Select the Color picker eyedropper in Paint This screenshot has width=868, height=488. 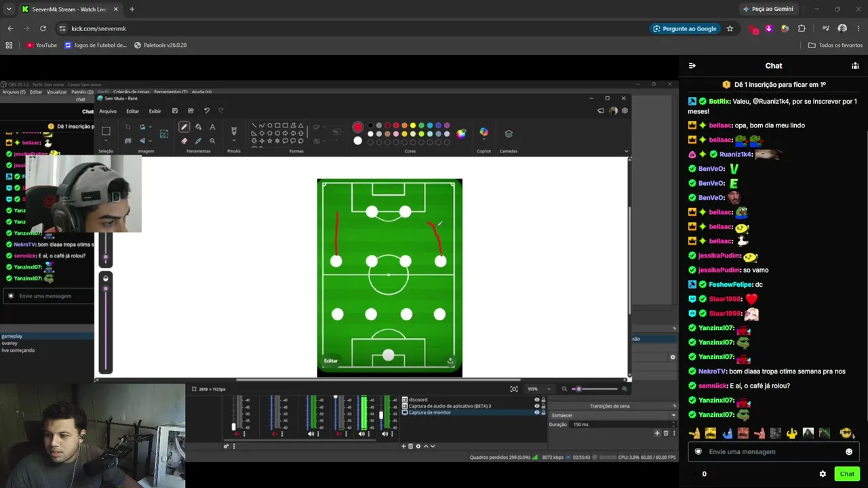click(198, 141)
